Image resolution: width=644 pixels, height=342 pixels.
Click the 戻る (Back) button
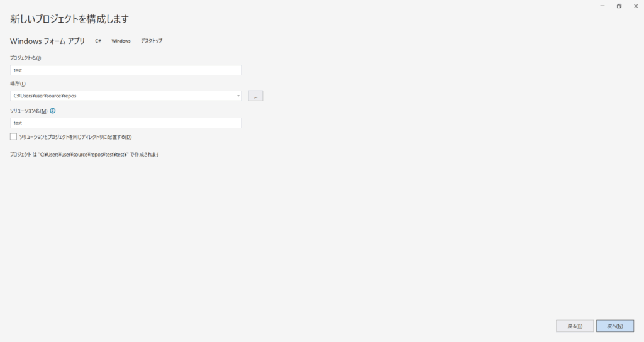pyautogui.click(x=575, y=326)
